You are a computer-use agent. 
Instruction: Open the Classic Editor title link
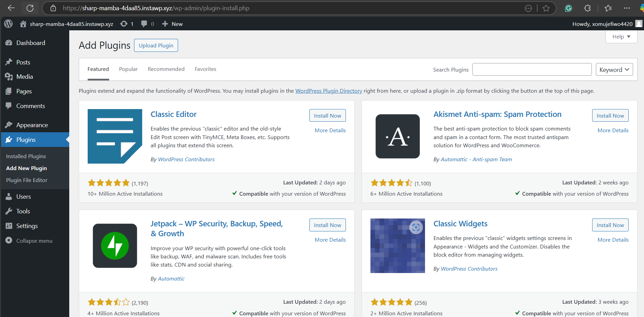click(x=174, y=115)
